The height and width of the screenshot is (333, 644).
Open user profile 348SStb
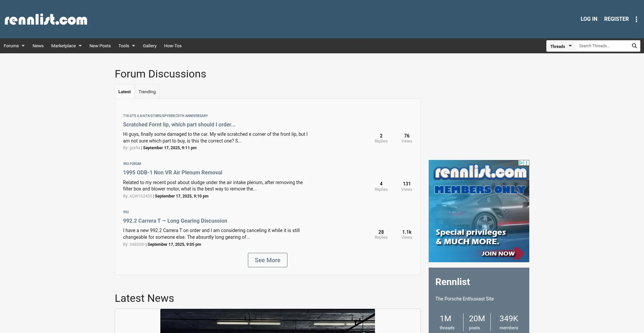tap(137, 244)
